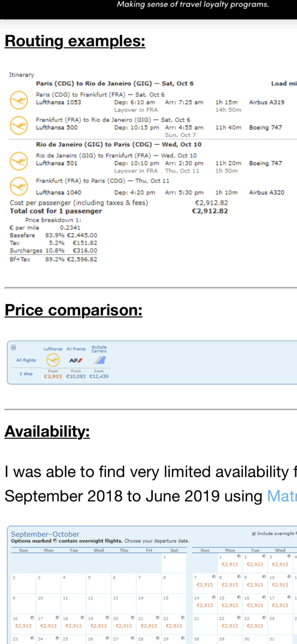Open the blue Matrix link in the availability text
Image resolution: width=297 pixels, height=644 pixels.
point(282,496)
